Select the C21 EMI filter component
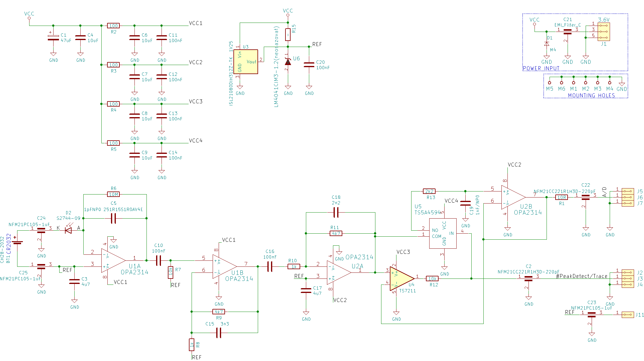 click(567, 31)
